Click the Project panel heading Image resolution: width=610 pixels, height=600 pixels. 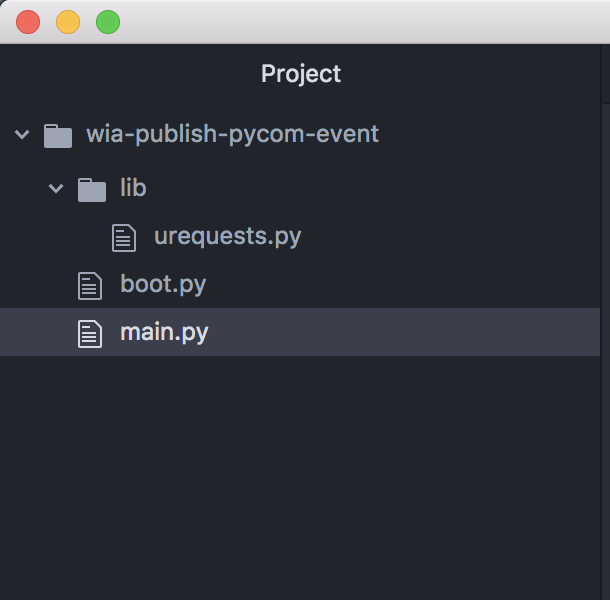(x=301, y=74)
